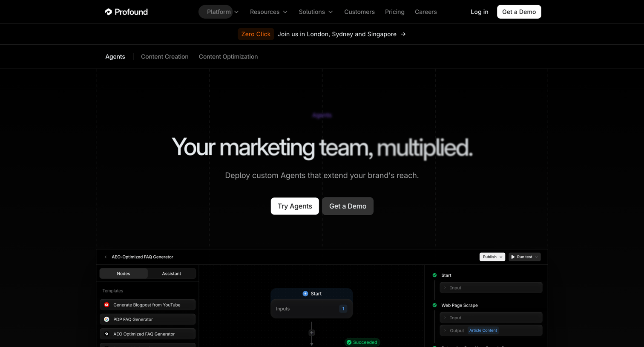
Task: Click the hero Get a Demo button
Action: 348,206
